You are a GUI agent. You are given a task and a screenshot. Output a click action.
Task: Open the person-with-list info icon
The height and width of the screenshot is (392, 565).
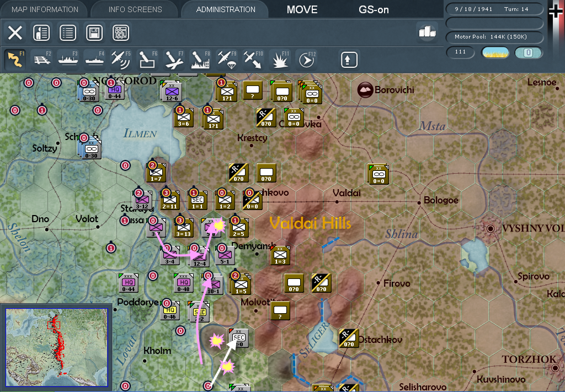[41, 33]
